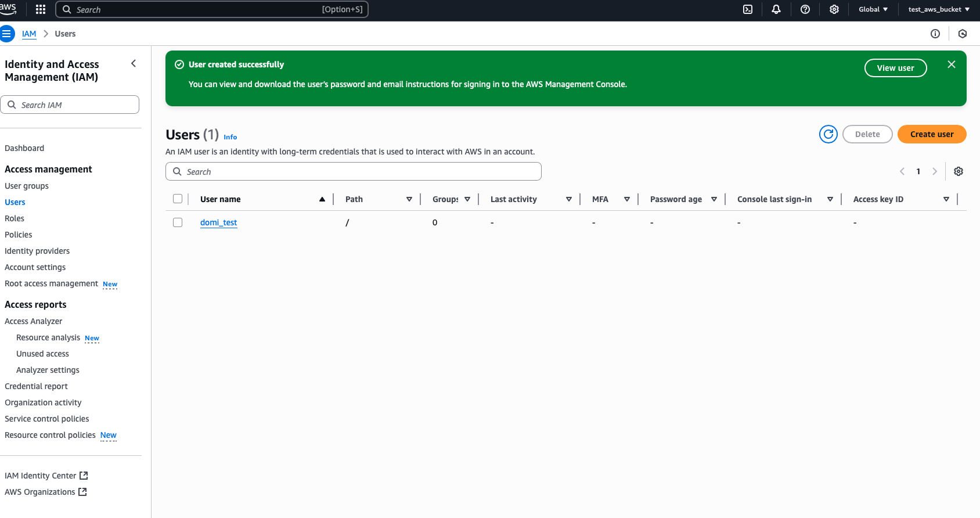Select Users in the sidebar
This screenshot has height=518, width=980.
(x=15, y=202)
